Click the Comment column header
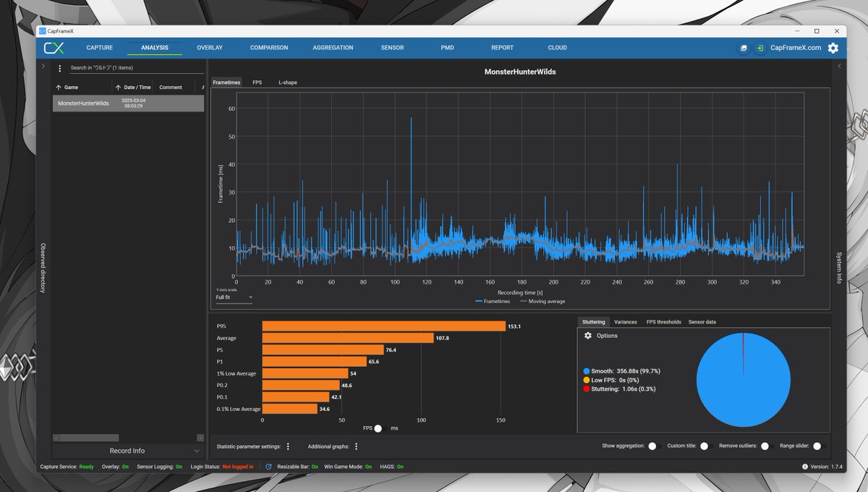Viewport: 868px width, 492px height. 171,88
